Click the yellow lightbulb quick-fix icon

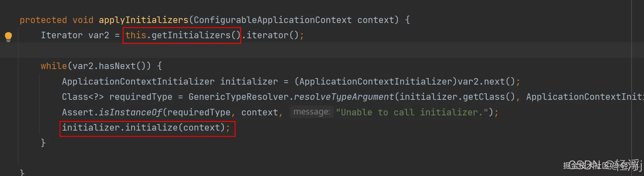pos(8,37)
